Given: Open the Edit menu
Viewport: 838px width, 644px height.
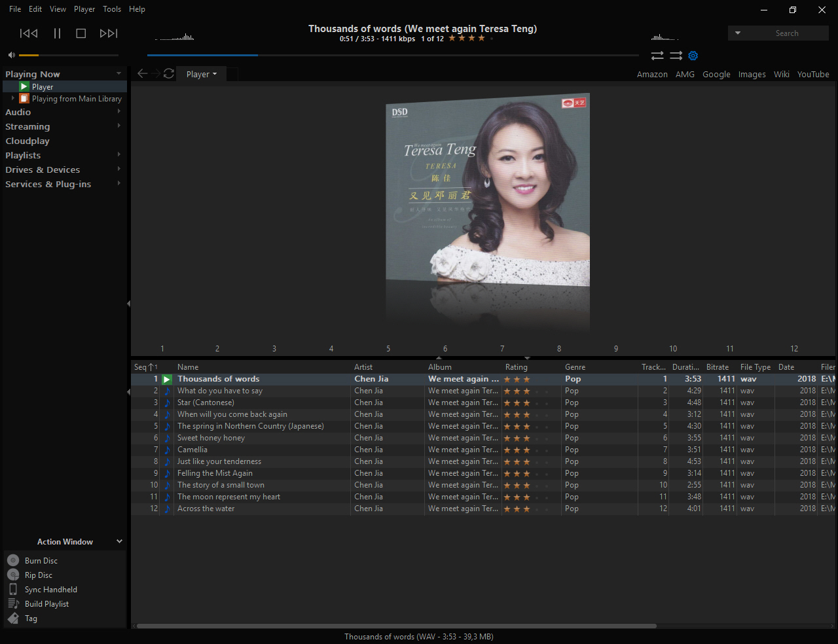Looking at the screenshot, I should click(x=35, y=9).
